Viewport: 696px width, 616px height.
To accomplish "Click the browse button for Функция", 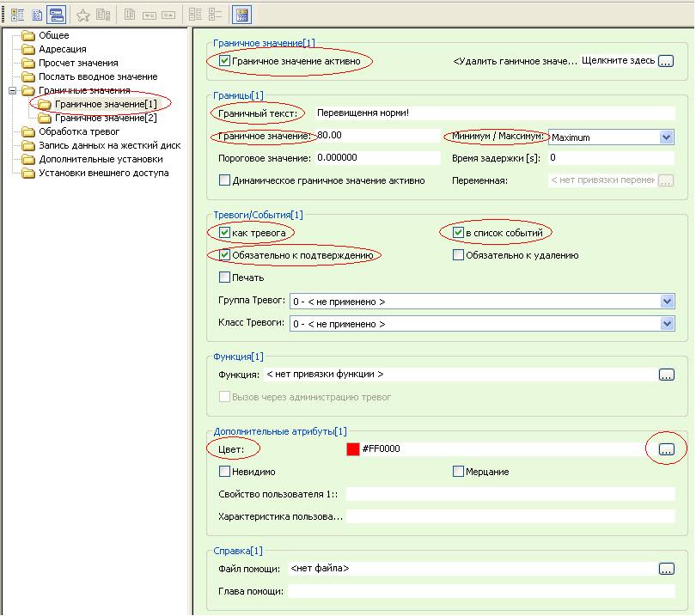I will point(667,375).
